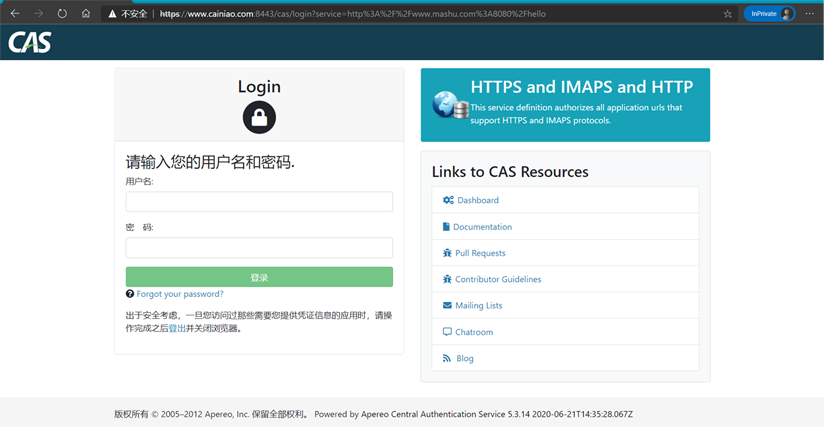The image size is (824, 427).
Task: Click the InPrivate profile badge
Action: tap(769, 14)
